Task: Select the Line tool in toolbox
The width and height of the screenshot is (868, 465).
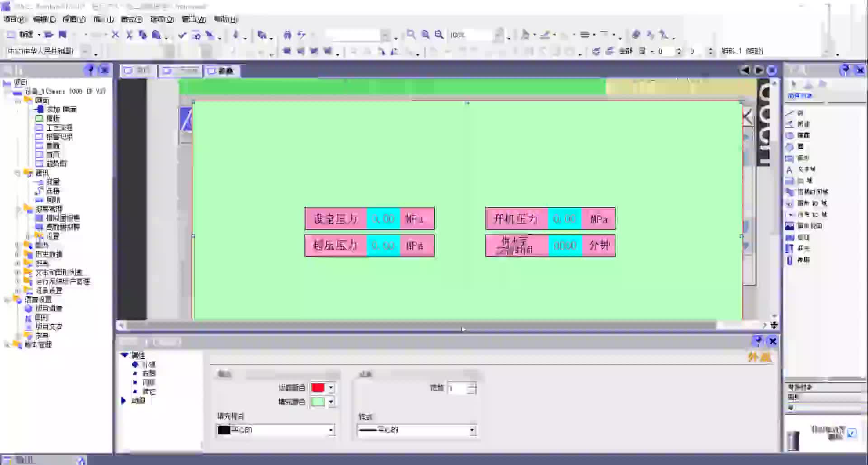Action: (794, 113)
